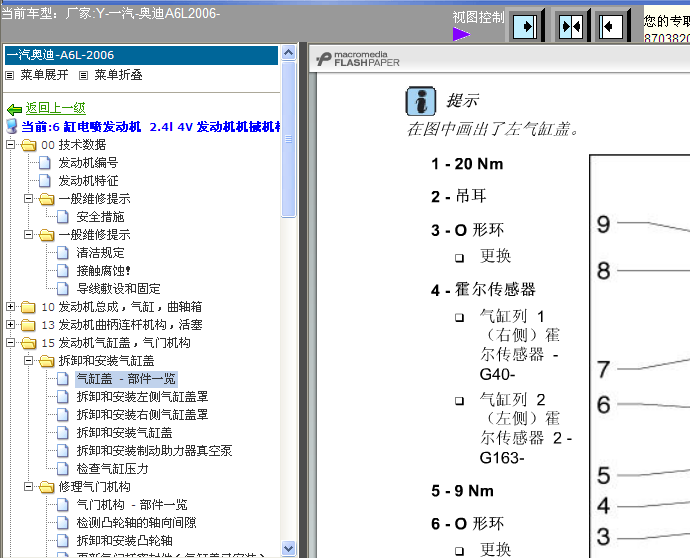The image size is (690, 558).
Task: Click the 15 发动机气缸盖 folder icon
Action: (29, 343)
